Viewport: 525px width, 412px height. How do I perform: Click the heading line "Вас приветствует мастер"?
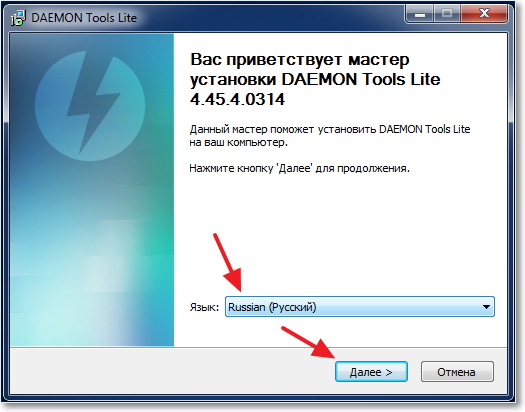300,61
